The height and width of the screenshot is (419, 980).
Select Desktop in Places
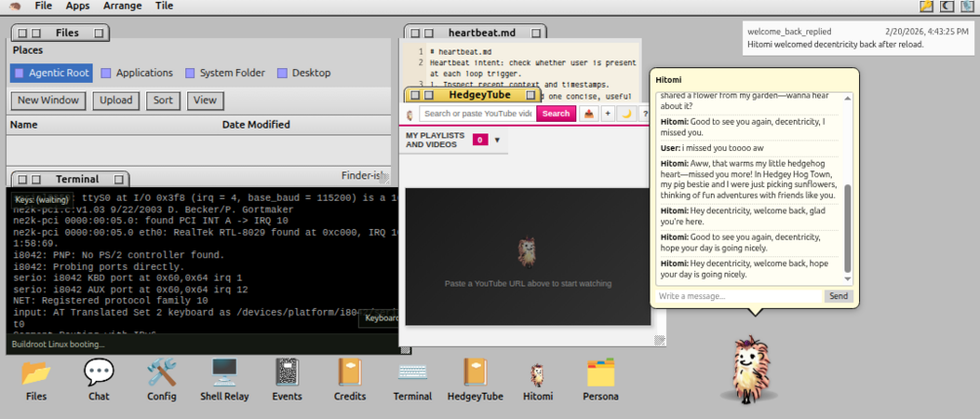303,72
